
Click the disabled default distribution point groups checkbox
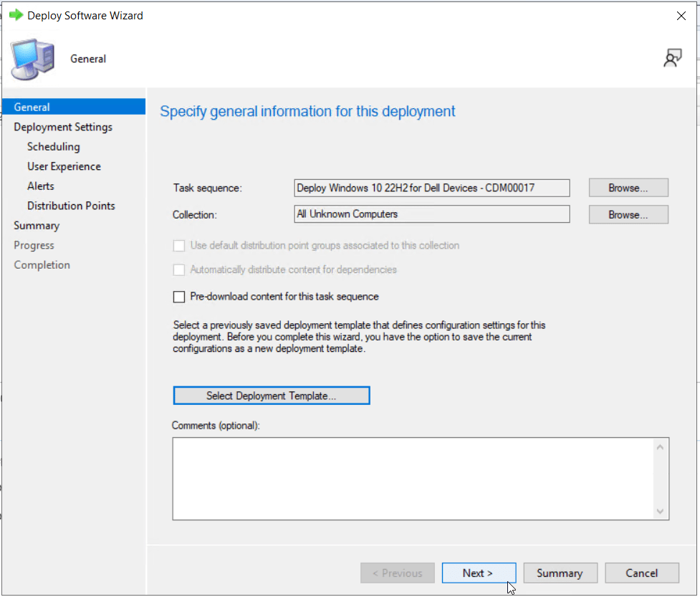tap(179, 246)
